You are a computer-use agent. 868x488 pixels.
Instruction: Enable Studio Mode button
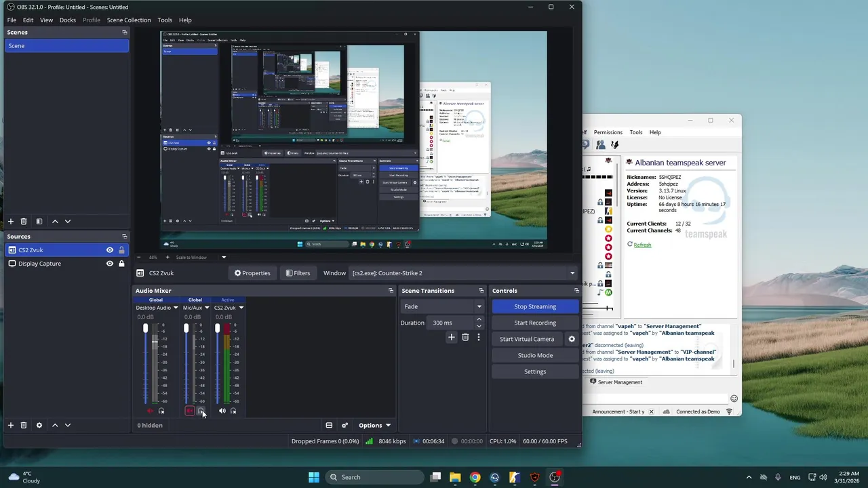pos(535,355)
